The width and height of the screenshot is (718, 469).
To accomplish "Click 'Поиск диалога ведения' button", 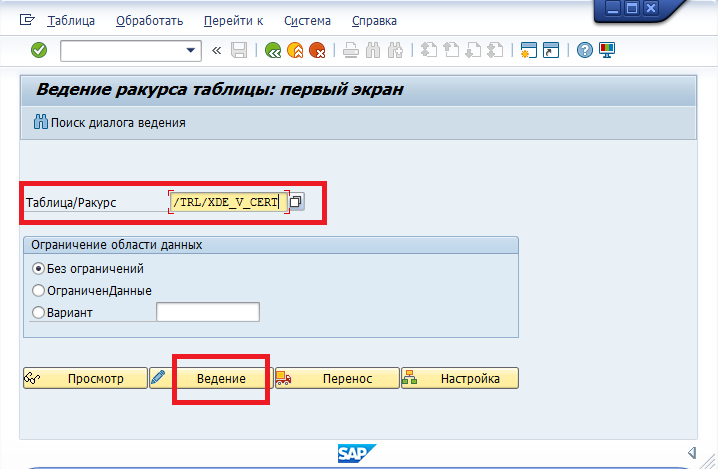I will point(109,123).
